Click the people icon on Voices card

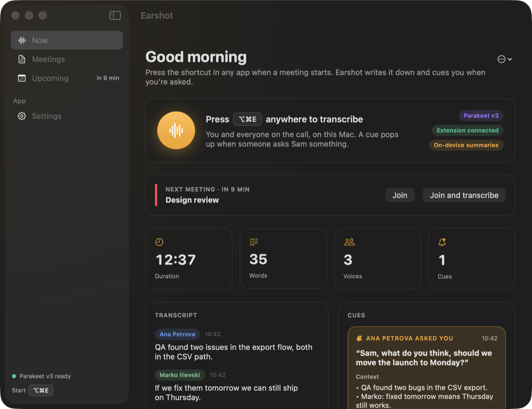tap(349, 242)
